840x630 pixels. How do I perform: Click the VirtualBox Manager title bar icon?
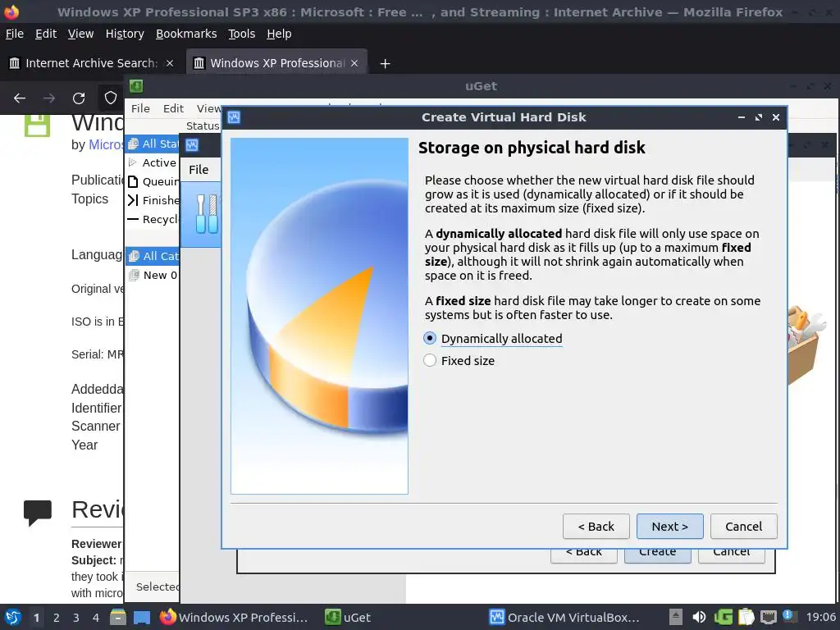coord(192,144)
